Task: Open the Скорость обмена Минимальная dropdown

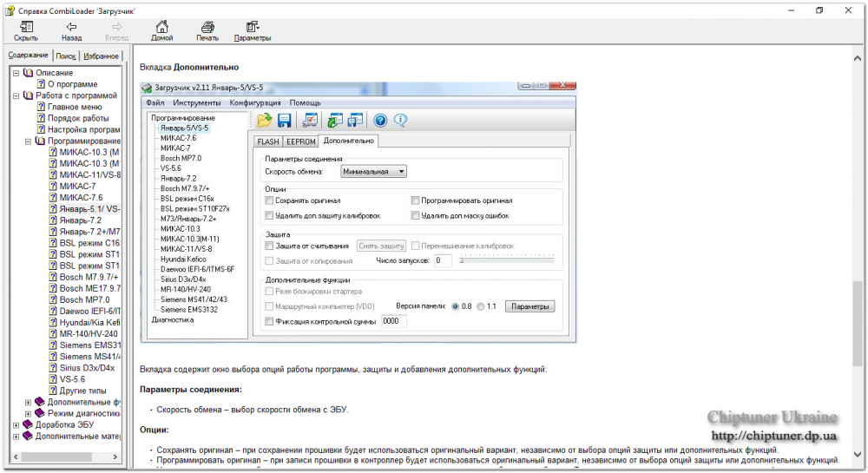Action: coord(373,172)
